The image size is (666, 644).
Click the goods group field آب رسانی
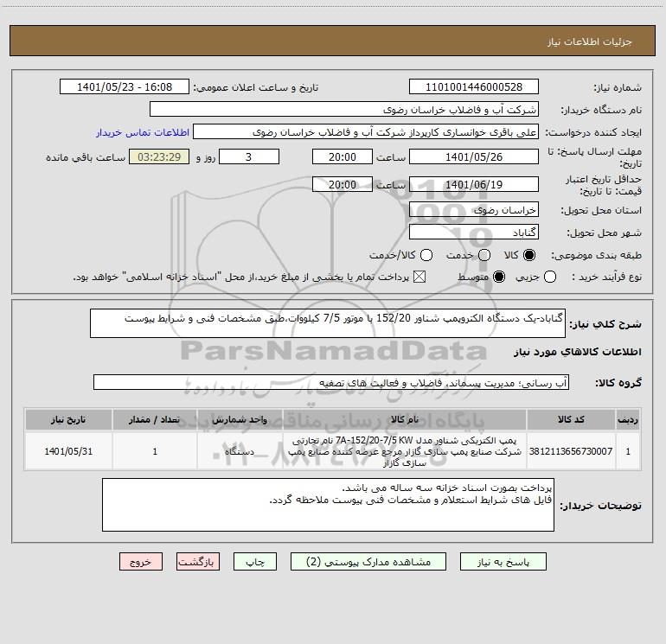click(331, 382)
